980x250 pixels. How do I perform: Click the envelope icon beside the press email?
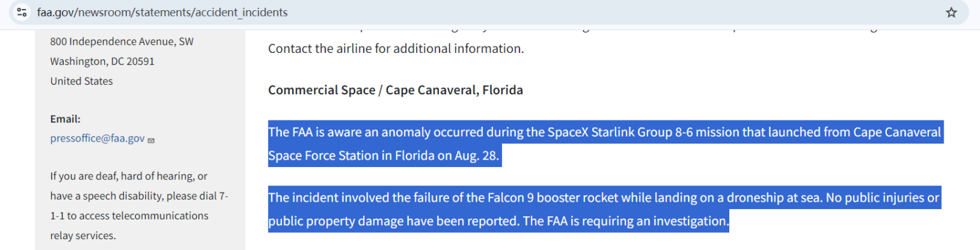pyautogui.click(x=151, y=140)
